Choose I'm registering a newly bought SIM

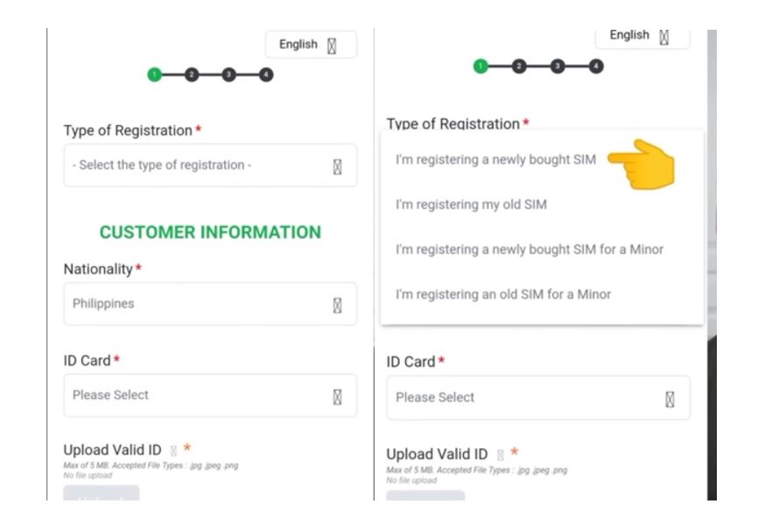pos(495,159)
